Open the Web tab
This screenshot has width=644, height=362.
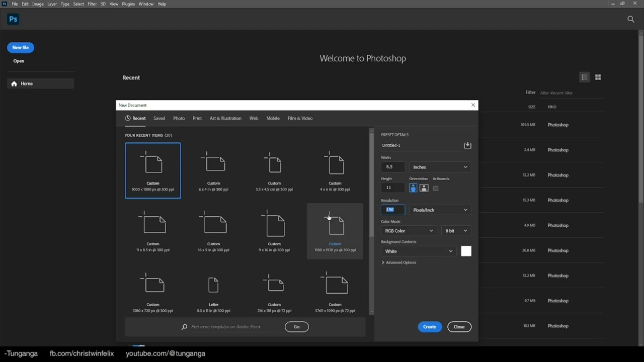254,118
